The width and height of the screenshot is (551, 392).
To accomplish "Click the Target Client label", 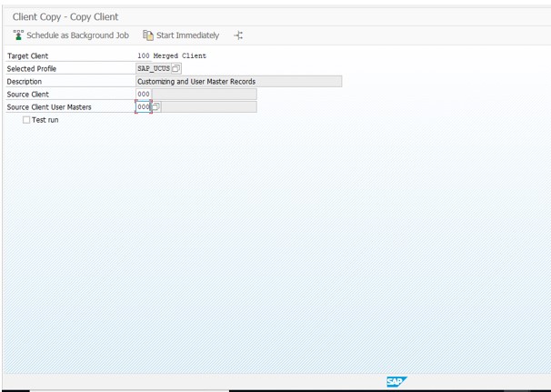I will tap(28, 55).
